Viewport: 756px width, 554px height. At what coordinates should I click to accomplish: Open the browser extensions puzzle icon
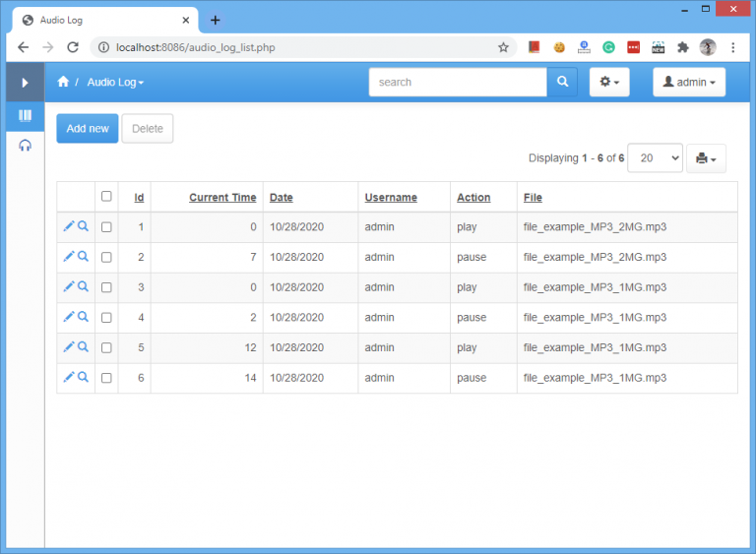click(683, 47)
